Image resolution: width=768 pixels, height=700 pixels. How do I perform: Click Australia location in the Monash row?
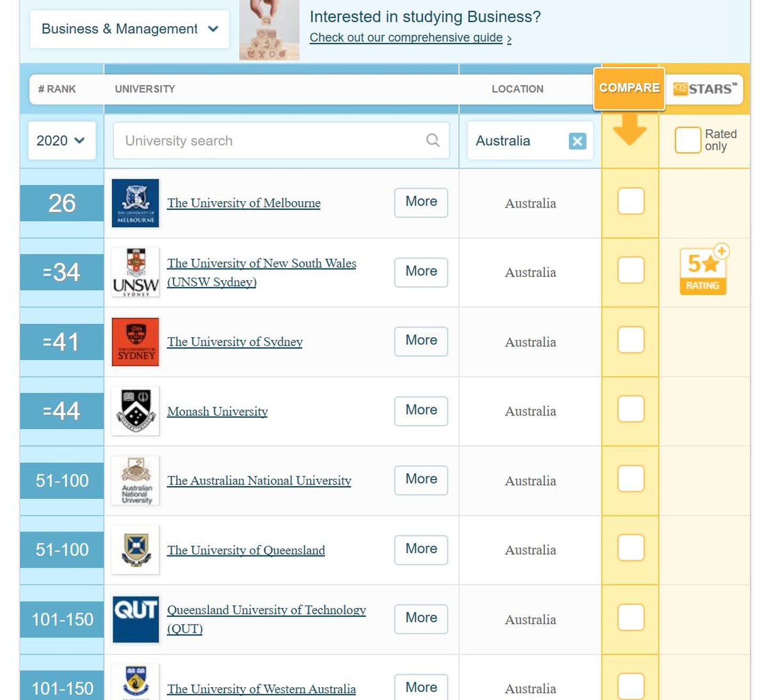[531, 411]
